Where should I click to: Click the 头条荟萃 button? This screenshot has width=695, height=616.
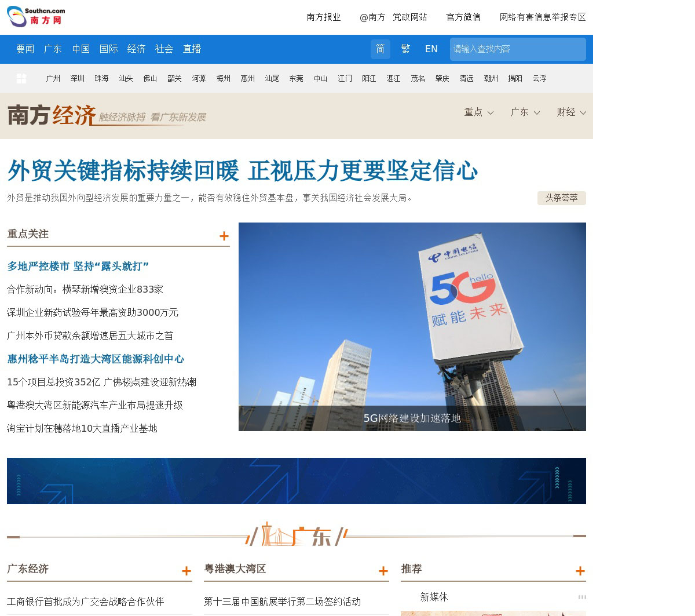pos(562,198)
